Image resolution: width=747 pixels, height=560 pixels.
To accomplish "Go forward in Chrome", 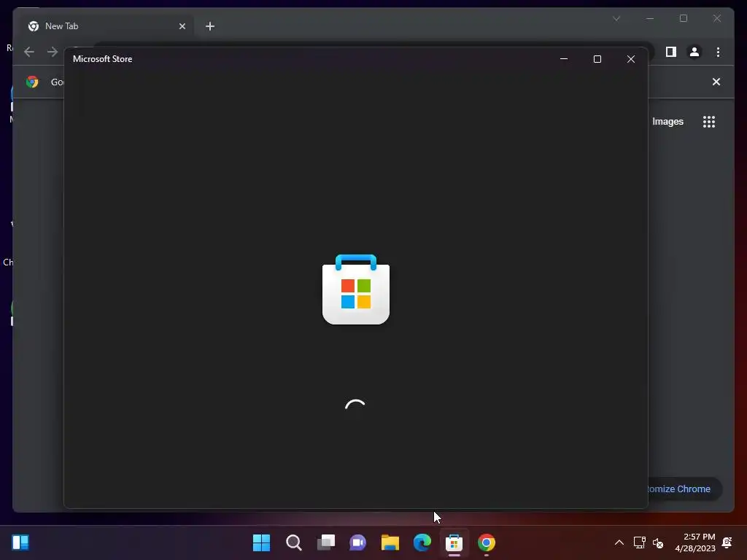I will pyautogui.click(x=52, y=52).
